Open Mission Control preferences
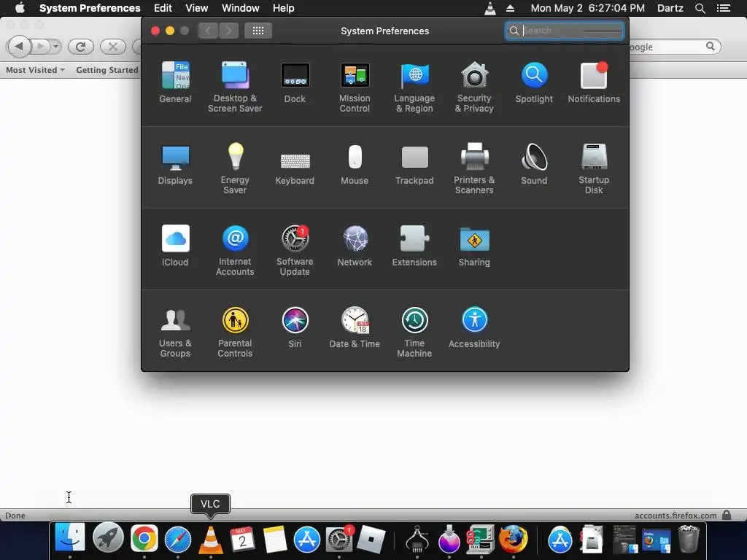This screenshot has width=747, height=560. [x=355, y=87]
